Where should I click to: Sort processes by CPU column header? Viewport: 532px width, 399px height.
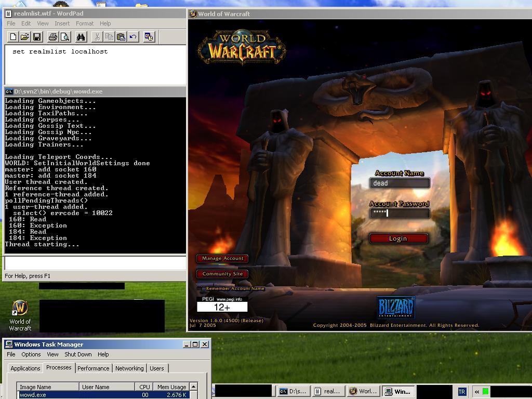tap(144, 387)
